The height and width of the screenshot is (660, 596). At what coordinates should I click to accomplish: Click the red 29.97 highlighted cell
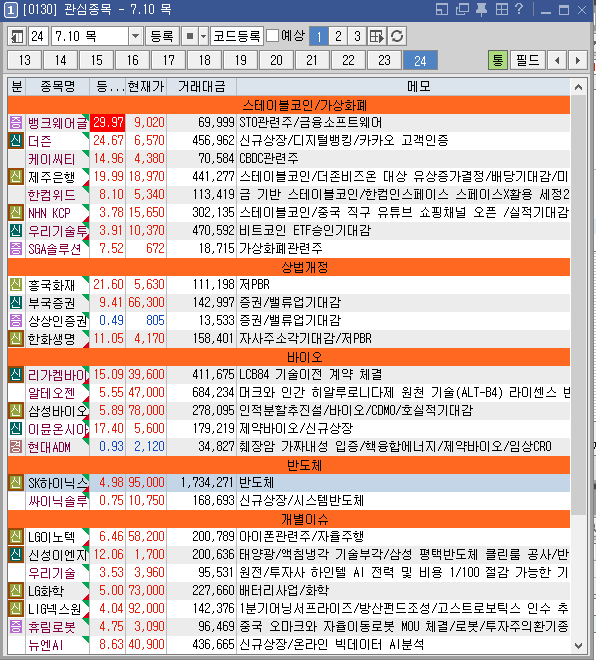[108, 122]
